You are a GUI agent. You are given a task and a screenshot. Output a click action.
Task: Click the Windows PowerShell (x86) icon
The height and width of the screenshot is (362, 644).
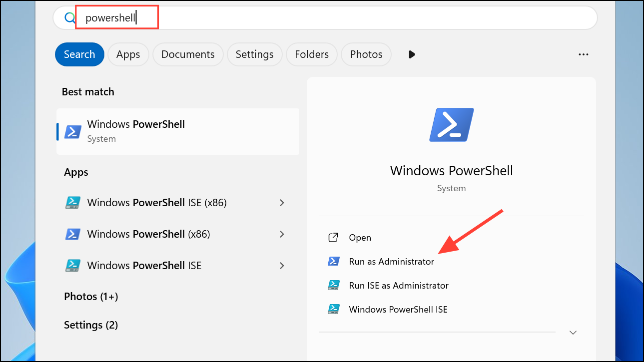[x=73, y=234]
